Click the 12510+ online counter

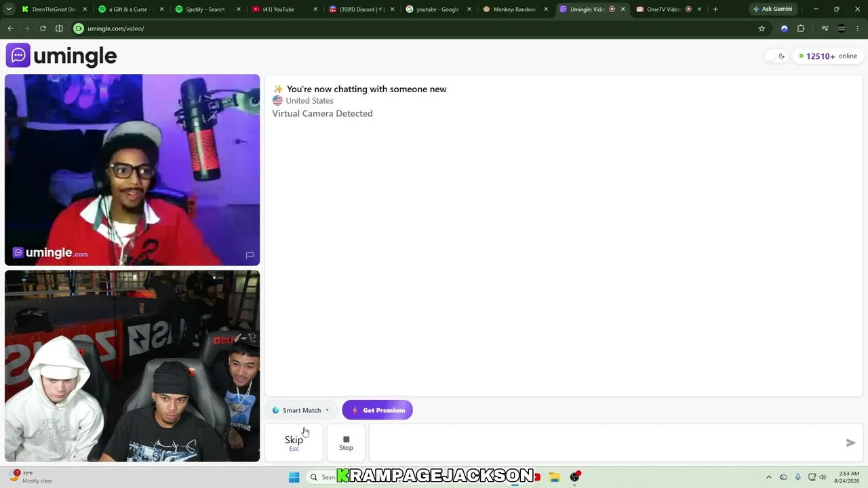pyautogui.click(x=828, y=56)
